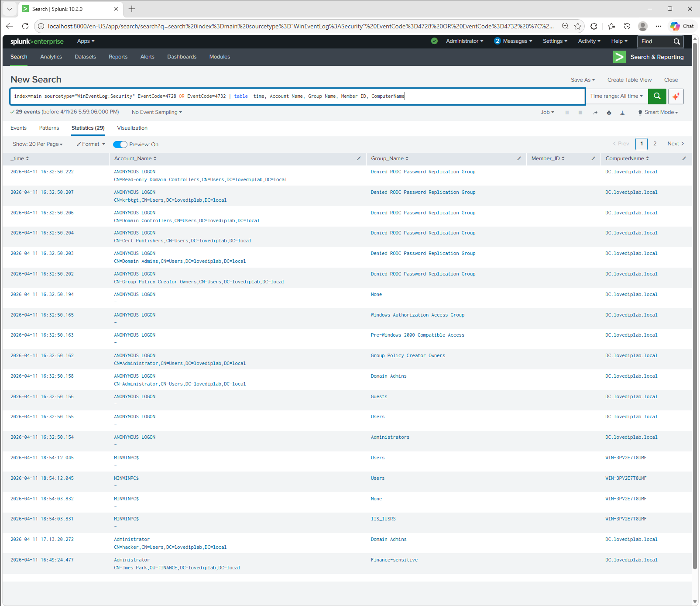Open the Format options dropdown
This screenshot has height=606, width=700.
click(91, 144)
